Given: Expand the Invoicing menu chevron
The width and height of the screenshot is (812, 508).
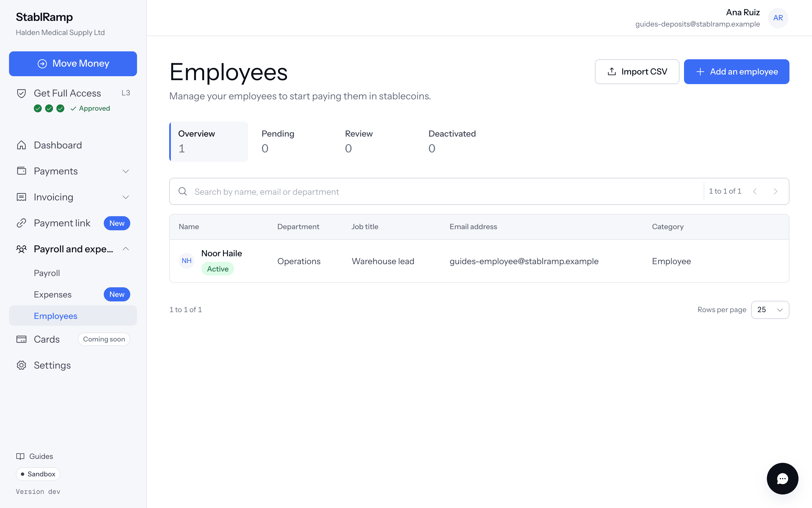Looking at the screenshot, I should 126,197.
